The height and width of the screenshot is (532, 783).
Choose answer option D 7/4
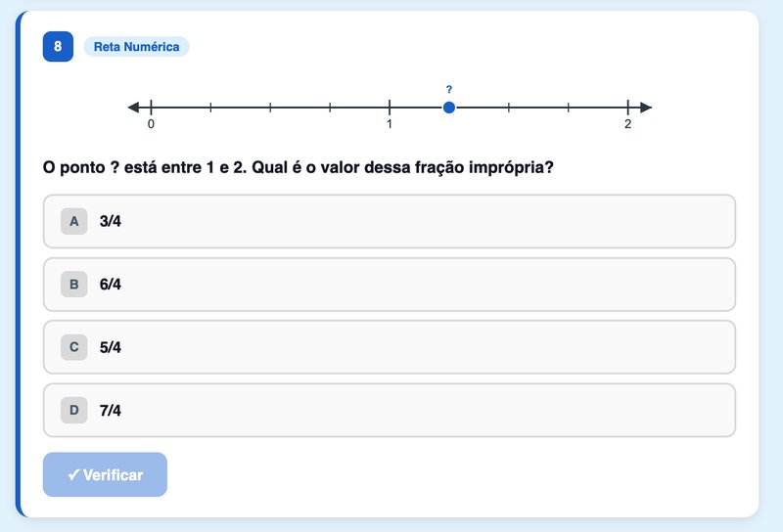click(390, 410)
